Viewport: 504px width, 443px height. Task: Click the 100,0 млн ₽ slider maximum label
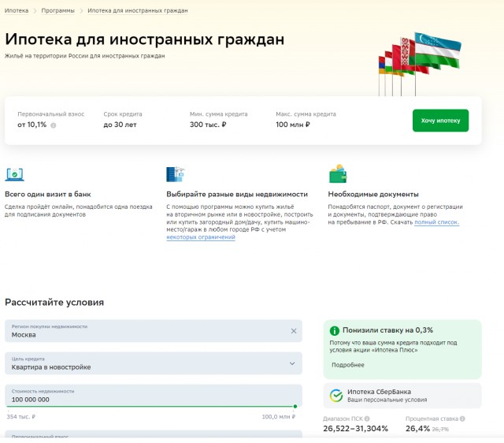[x=278, y=417]
